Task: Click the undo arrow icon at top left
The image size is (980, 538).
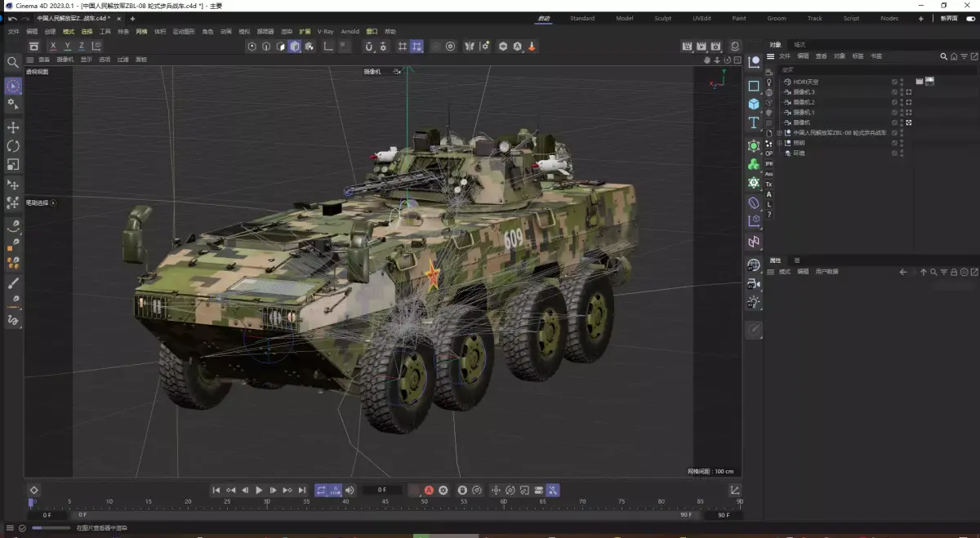Action: tap(12, 18)
